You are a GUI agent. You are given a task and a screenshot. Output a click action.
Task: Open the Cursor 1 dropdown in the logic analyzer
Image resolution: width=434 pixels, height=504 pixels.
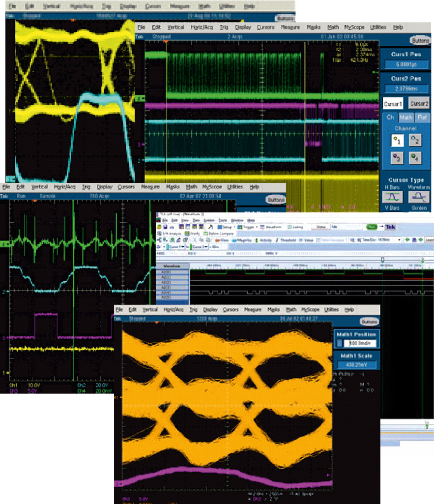183,247
